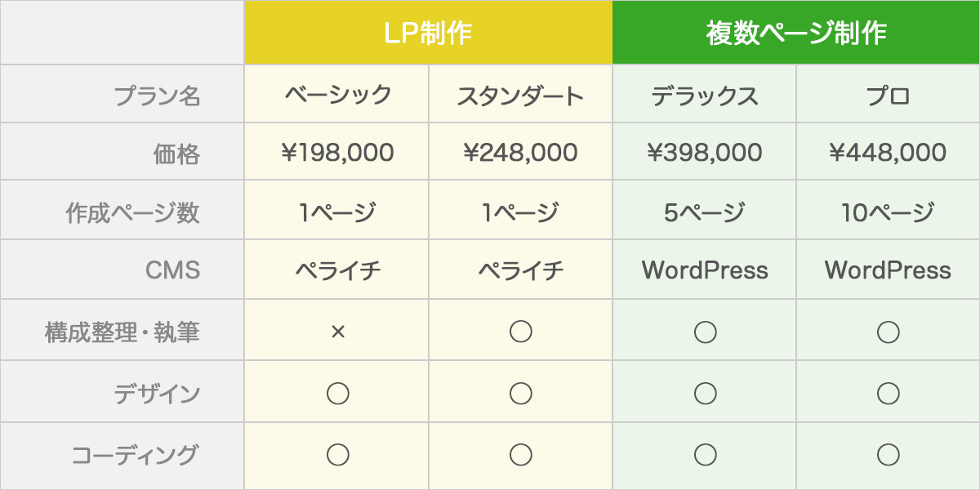Click the ¥198,000 price
Image resolution: width=980 pixels, height=490 pixels.
click(x=337, y=153)
